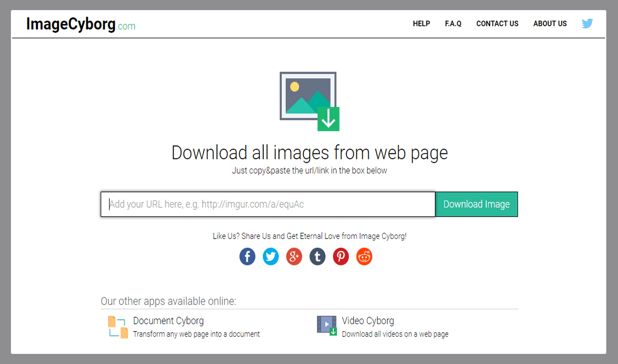
Task: Share on Reddit via round icon
Action: 364,256
